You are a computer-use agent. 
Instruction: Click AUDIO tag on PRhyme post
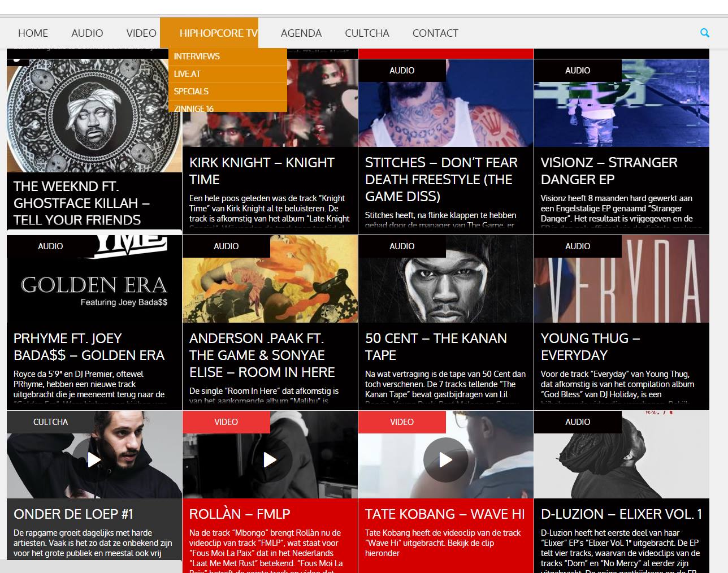coord(50,246)
